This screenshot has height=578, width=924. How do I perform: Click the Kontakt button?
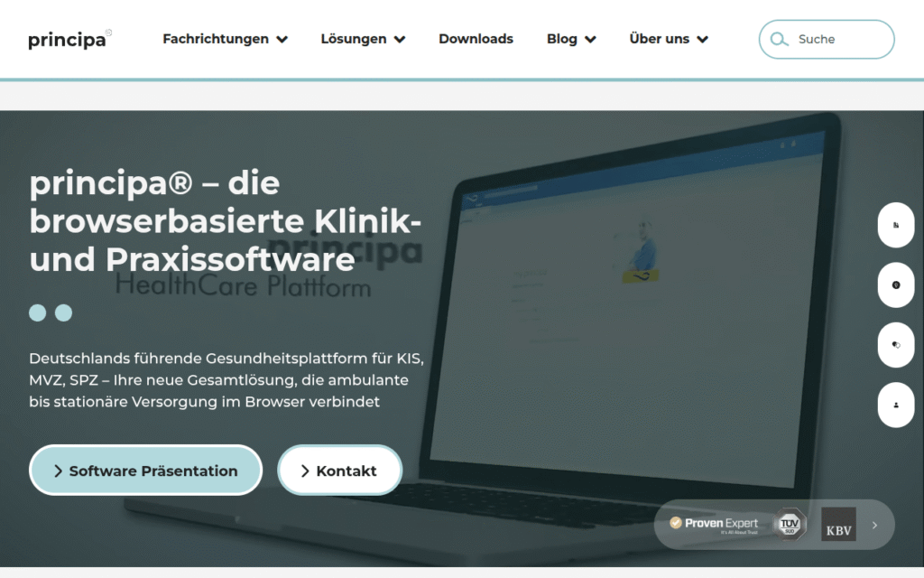340,470
